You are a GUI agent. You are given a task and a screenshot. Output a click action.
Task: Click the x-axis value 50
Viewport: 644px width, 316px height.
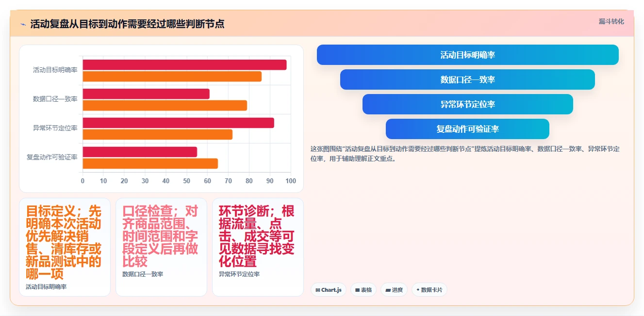coord(187,181)
